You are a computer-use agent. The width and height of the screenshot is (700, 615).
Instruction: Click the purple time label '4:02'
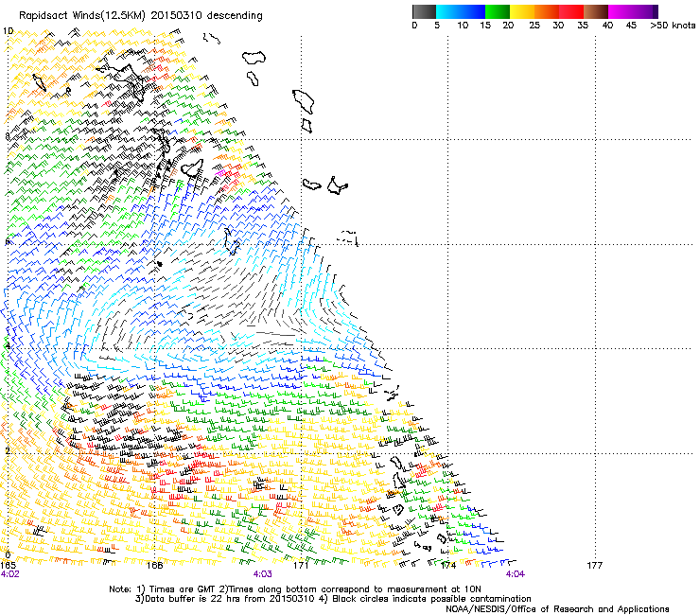[10, 574]
